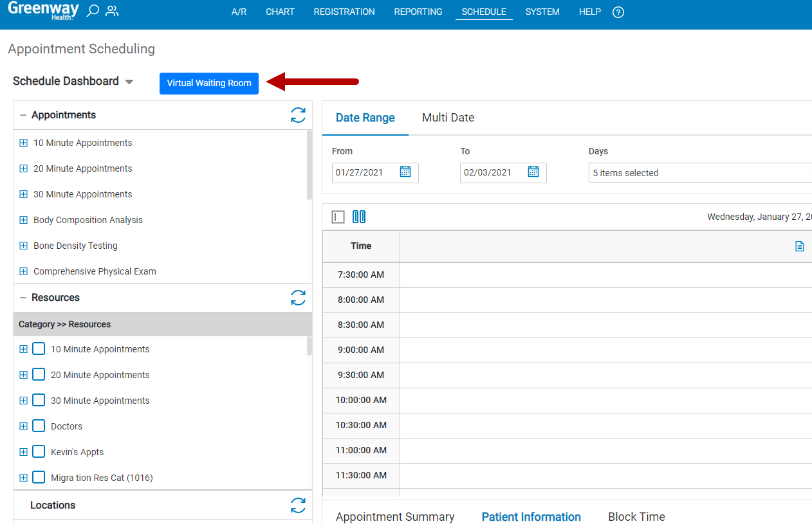Viewport: 812px width, 524px height.
Task: Click the Greenway Health logo
Action: click(43, 11)
